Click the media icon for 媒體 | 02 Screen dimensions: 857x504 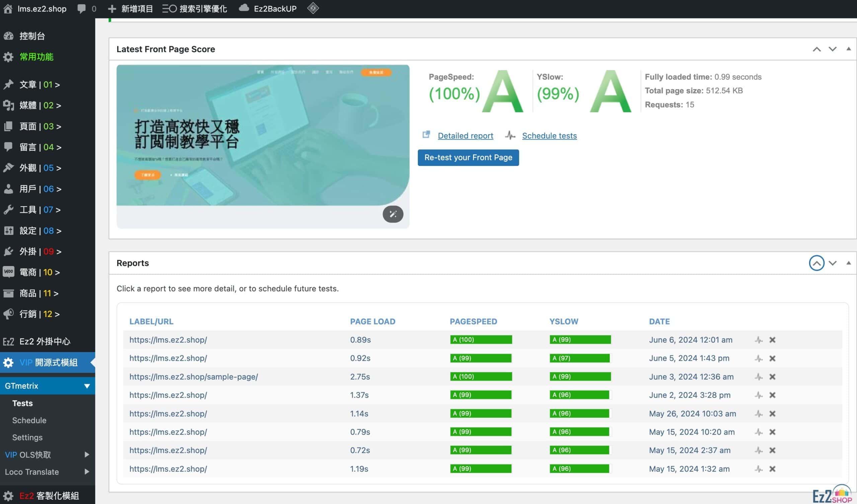coord(8,105)
